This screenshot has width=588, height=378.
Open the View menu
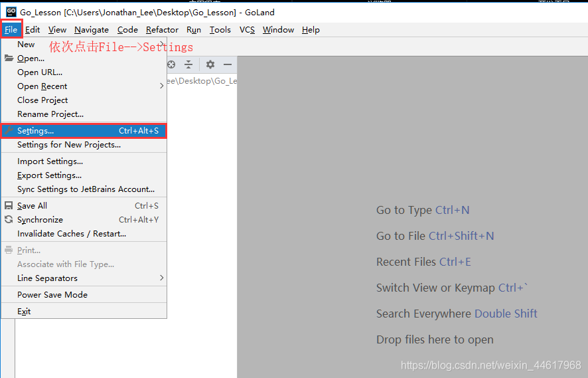point(57,30)
